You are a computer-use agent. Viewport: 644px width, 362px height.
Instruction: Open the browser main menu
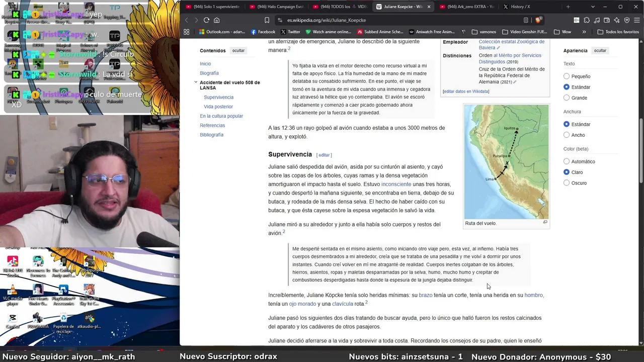click(x=636, y=20)
